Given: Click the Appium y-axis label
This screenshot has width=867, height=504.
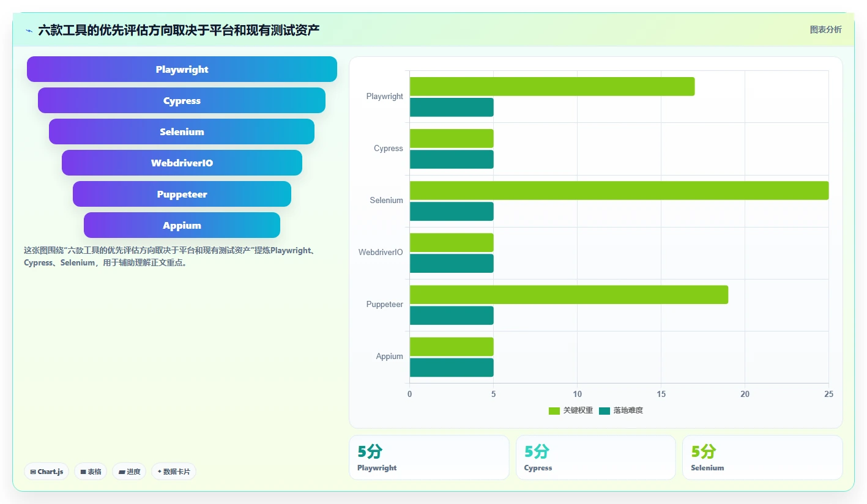Looking at the screenshot, I should [x=390, y=356].
